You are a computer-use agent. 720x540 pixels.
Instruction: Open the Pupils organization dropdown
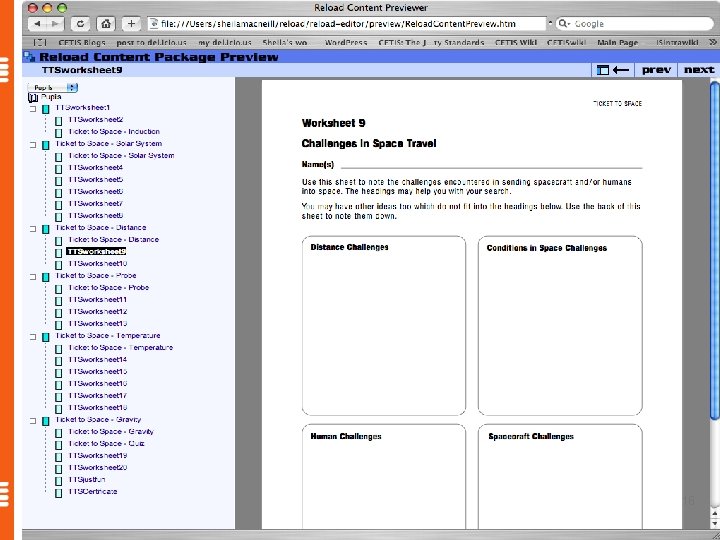pyautogui.click(x=52, y=87)
